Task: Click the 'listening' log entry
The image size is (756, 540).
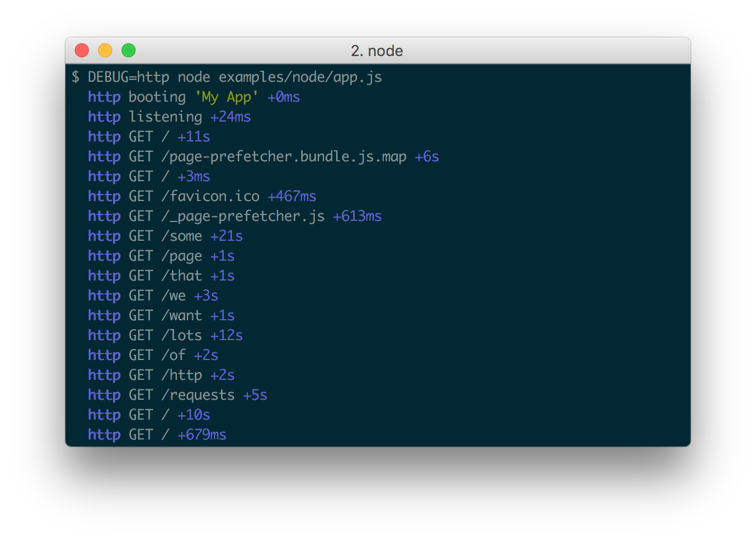Action: click(165, 117)
